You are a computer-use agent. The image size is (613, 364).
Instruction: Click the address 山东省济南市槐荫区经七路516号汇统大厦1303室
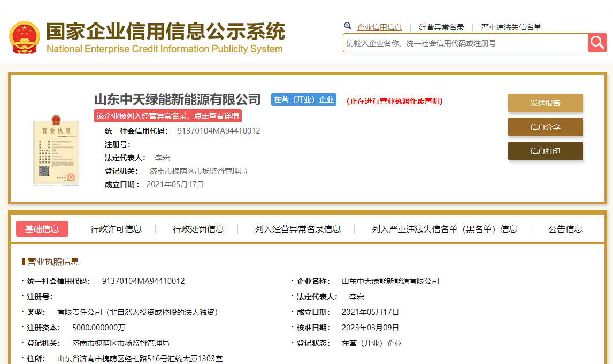pos(140,359)
